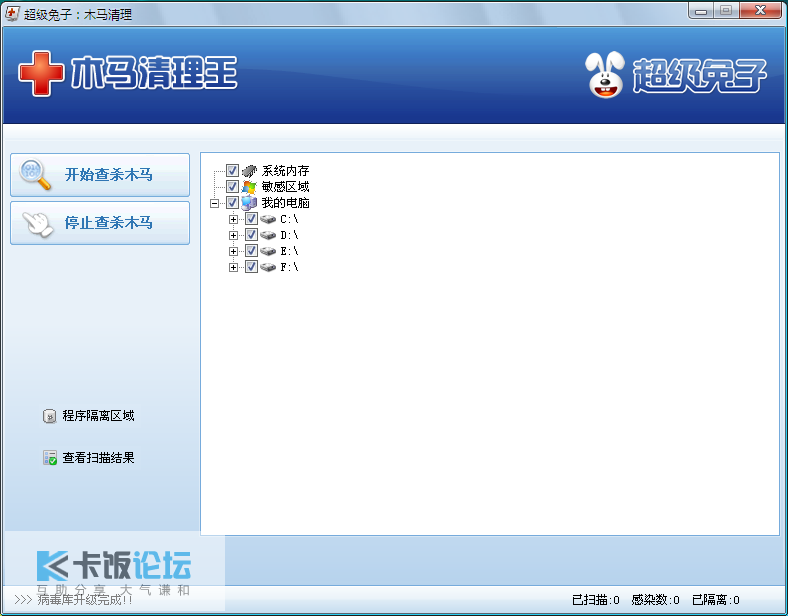Click the 程序隔离区域 quarantine icon
Screen dimensions: 788x616
point(49,416)
